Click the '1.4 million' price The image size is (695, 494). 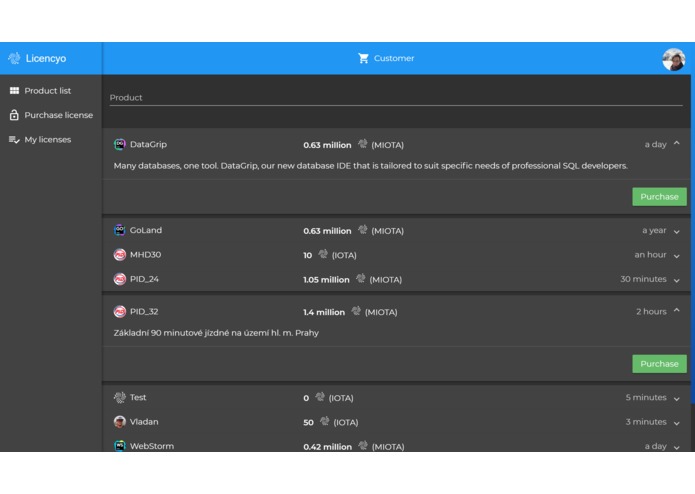coord(324,312)
